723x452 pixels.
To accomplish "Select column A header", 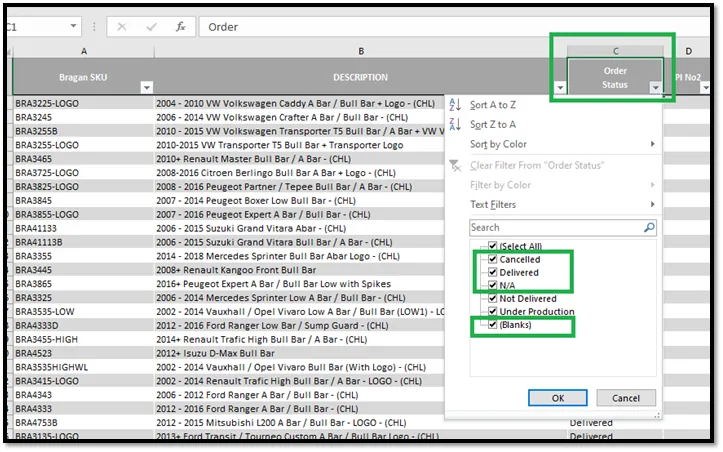I will point(83,51).
